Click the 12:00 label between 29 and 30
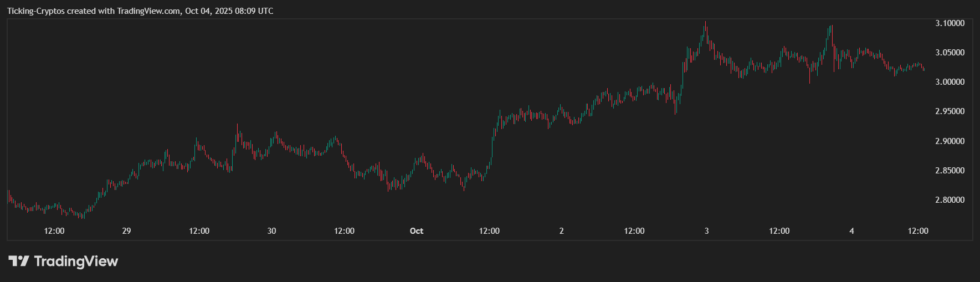Viewport: 980px width, 282px height. 199,231
